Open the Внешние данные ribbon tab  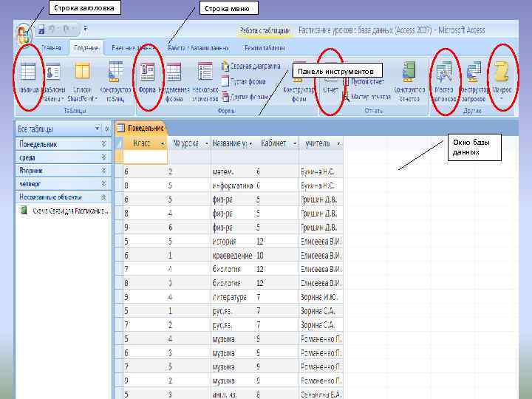[x=132, y=48]
